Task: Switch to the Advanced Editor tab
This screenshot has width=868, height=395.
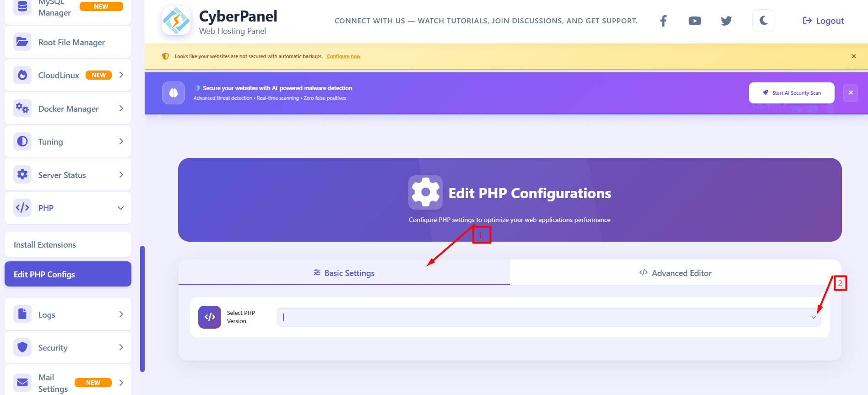Action: (x=675, y=273)
